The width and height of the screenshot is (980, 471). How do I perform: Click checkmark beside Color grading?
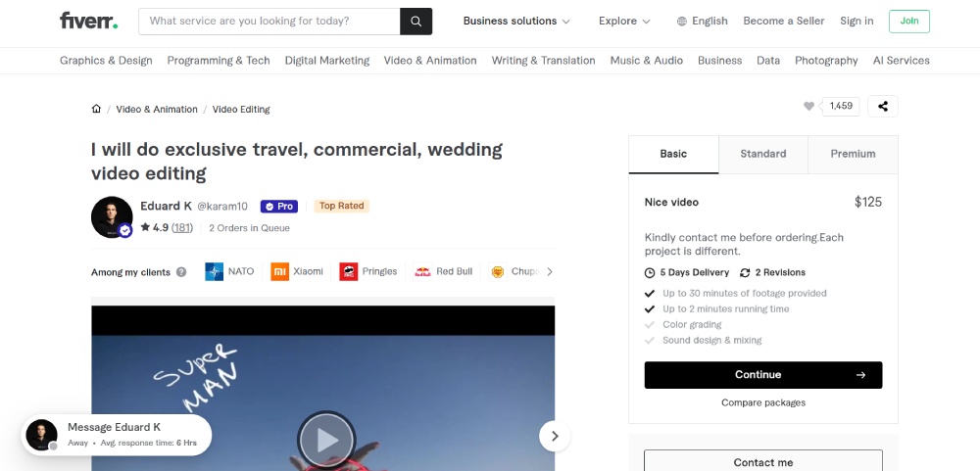[650, 325]
